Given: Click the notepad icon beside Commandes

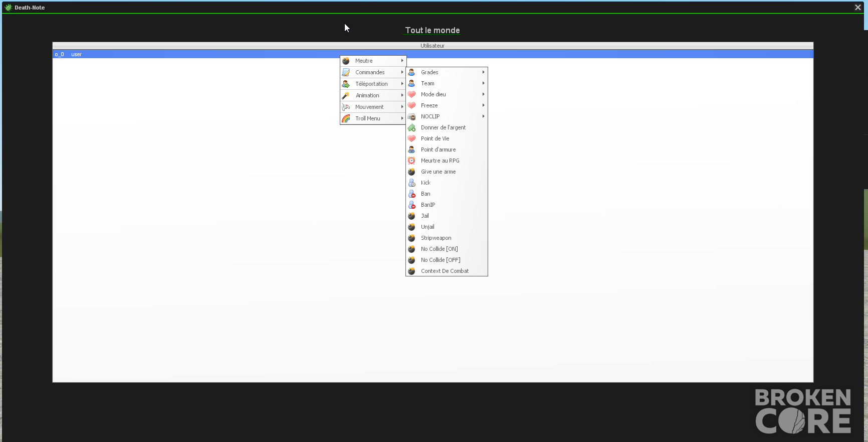Looking at the screenshot, I should tap(346, 72).
